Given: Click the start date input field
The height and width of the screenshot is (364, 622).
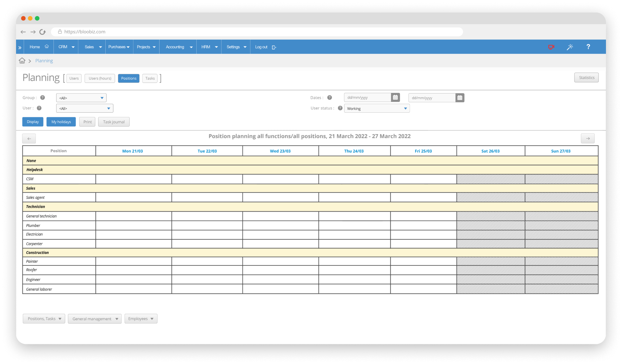Looking at the screenshot, I should click(368, 98).
